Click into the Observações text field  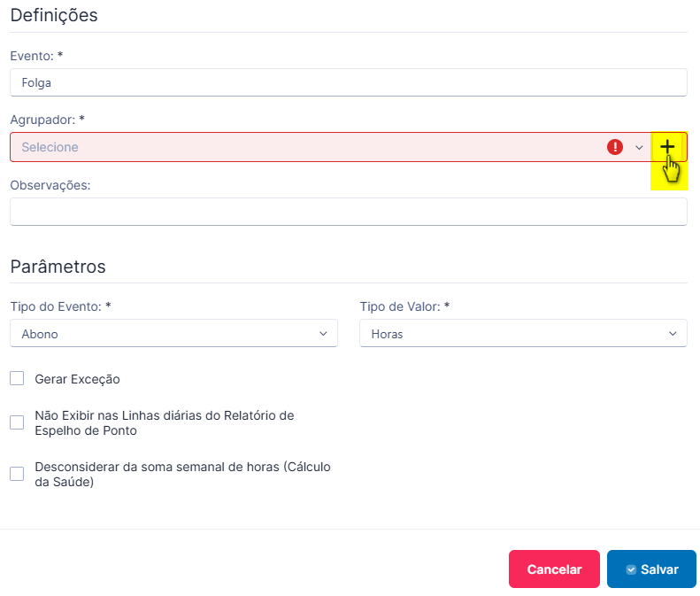(x=349, y=212)
